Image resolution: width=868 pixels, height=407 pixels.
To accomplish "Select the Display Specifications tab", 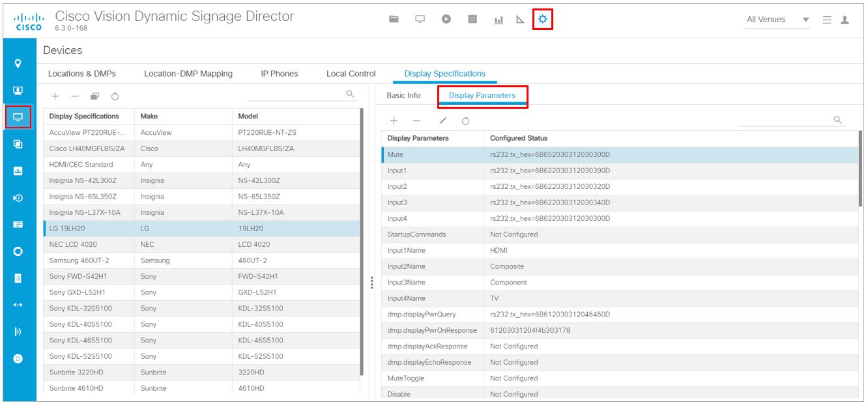I will point(445,74).
